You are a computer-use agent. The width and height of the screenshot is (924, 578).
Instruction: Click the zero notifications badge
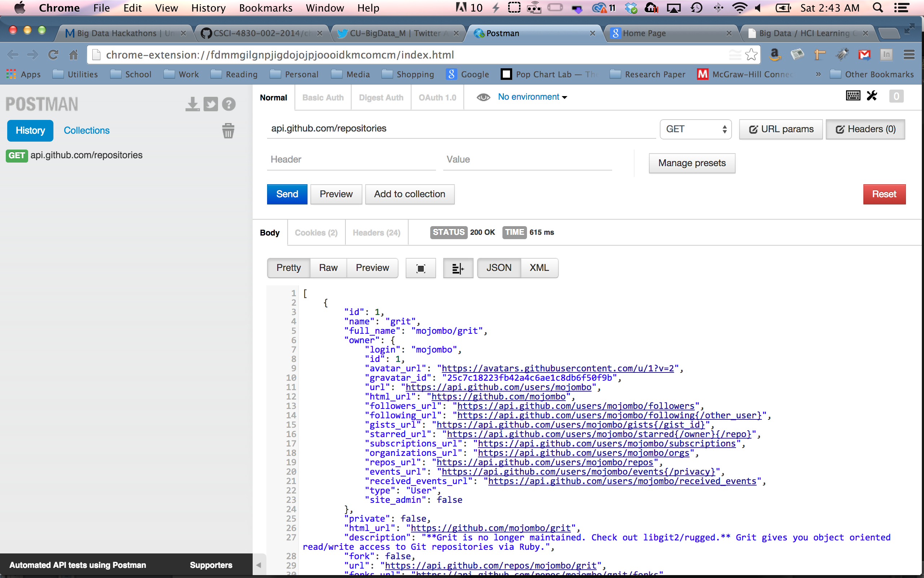[896, 96]
